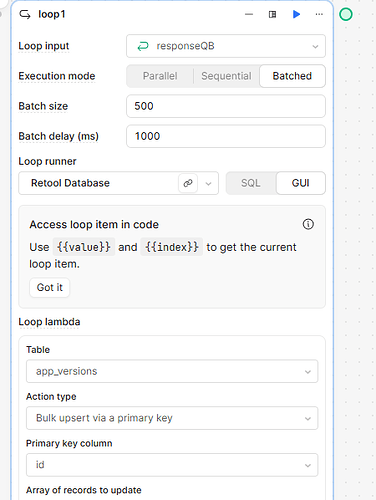Image resolution: width=376 pixels, height=500 pixels.
Task: Toggle the side panel layout icon
Action: 272,14
